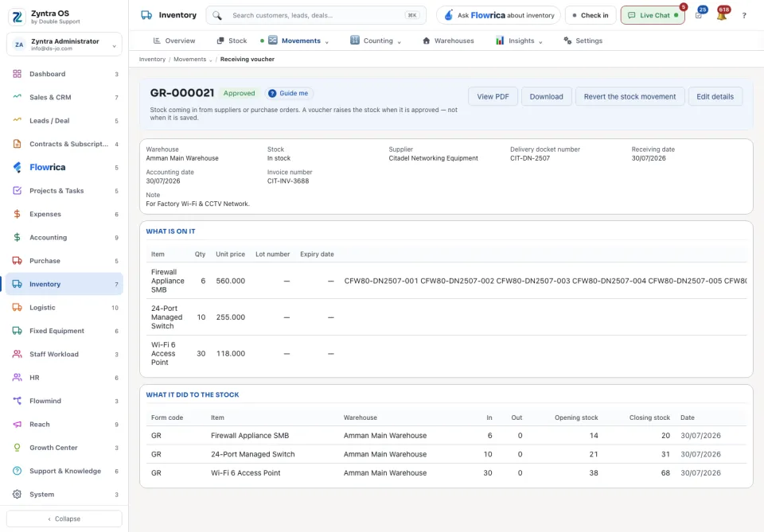Select the Logistic truck icon
Viewport: 764px width, 532px height.
click(x=17, y=307)
